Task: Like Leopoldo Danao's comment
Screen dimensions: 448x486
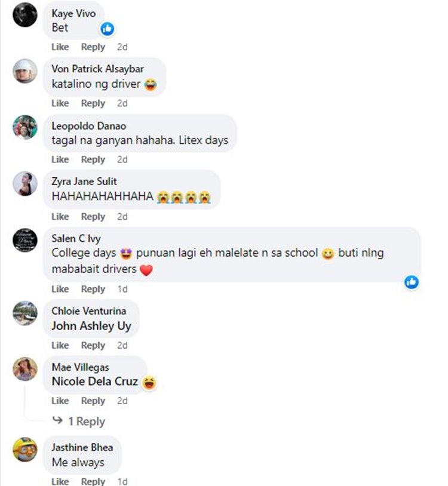Action: pyautogui.click(x=60, y=159)
